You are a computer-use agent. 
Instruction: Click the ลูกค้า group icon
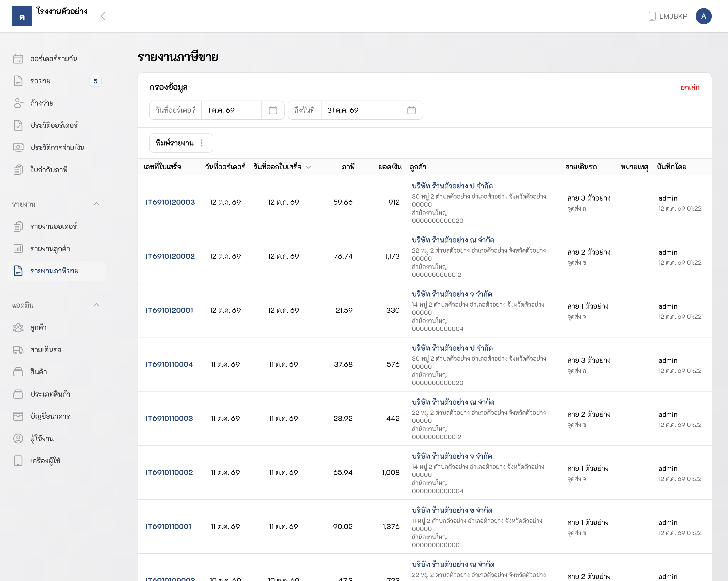[18, 328]
